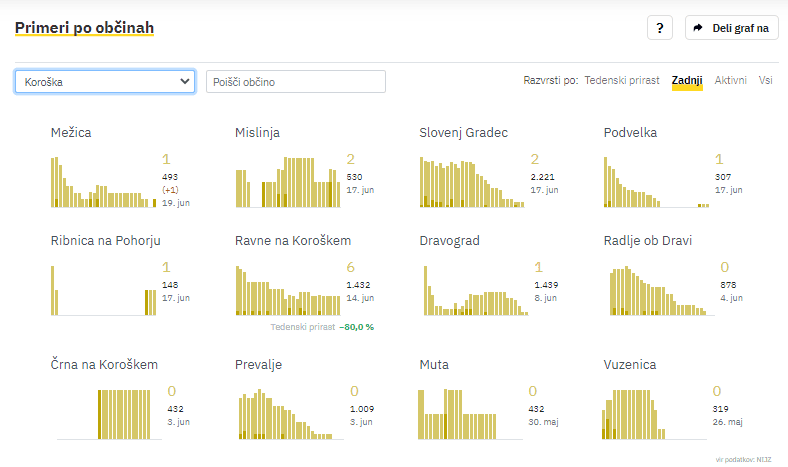Viewport: 788px width, 467px height.
Task: Click the question mark help button
Action: click(659, 28)
